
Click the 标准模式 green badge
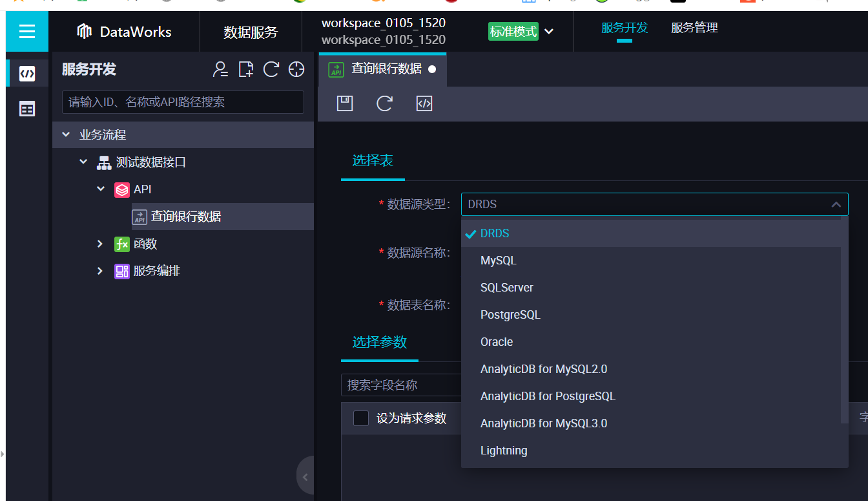[513, 32]
